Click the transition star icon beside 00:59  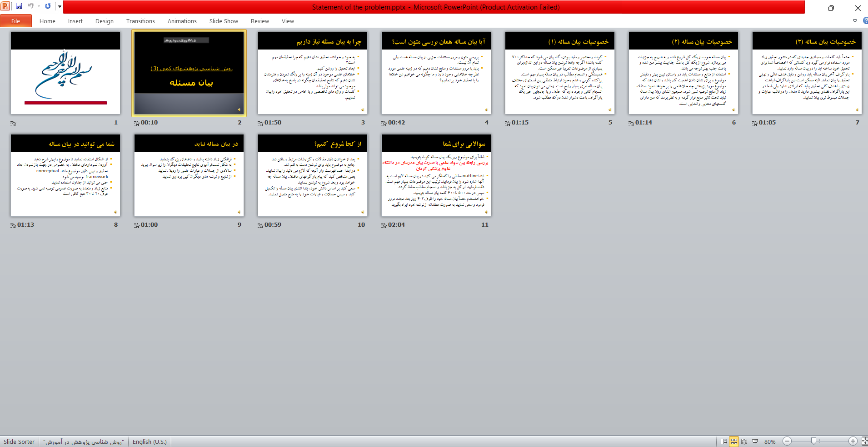click(260, 225)
